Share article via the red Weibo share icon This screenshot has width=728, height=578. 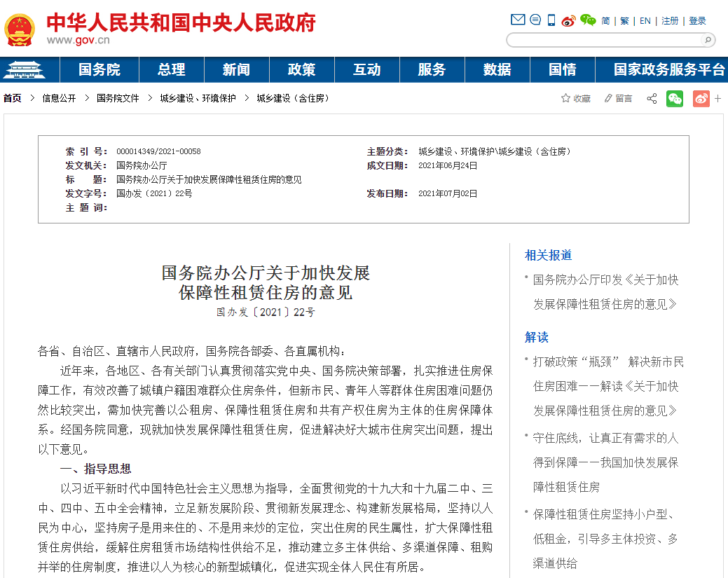tap(701, 98)
